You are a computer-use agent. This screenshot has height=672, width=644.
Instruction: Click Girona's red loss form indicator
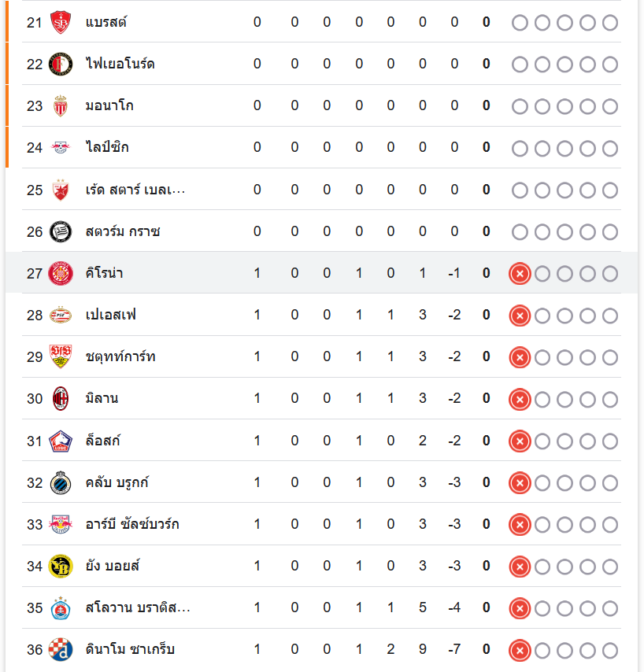[x=519, y=274]
